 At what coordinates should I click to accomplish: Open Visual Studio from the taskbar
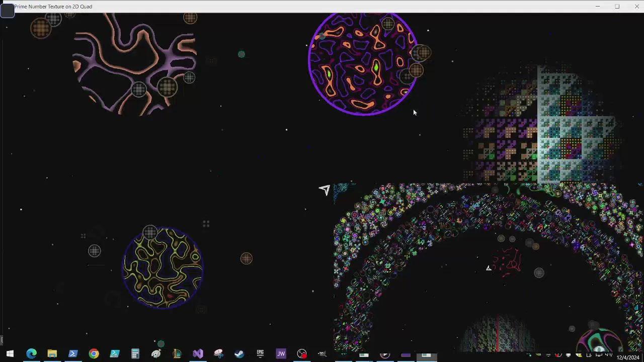pyautogui.click(x=198, y=353)
